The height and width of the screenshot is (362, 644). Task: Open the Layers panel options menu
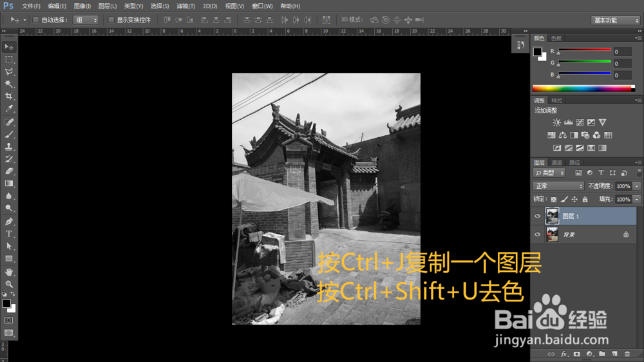point(638,163)
